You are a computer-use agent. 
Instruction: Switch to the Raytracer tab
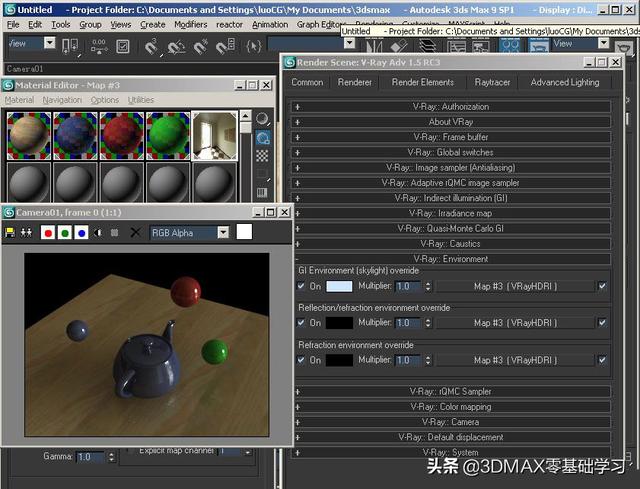click(x=492, y=82)
